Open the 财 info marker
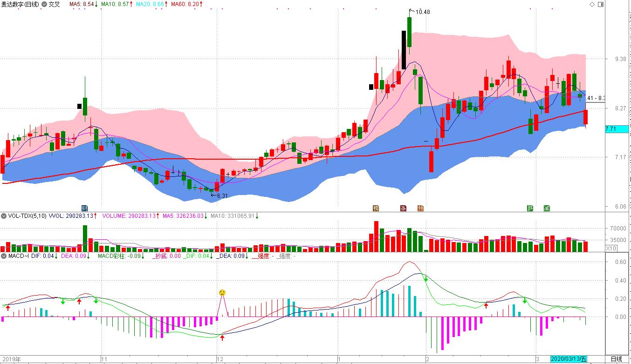 84,208
